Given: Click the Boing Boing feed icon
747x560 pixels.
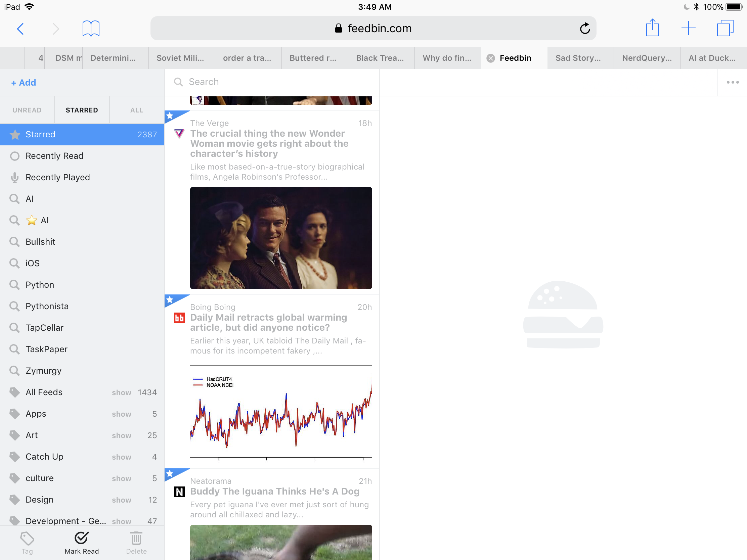Looking at the screenshot, I should 179,318.
